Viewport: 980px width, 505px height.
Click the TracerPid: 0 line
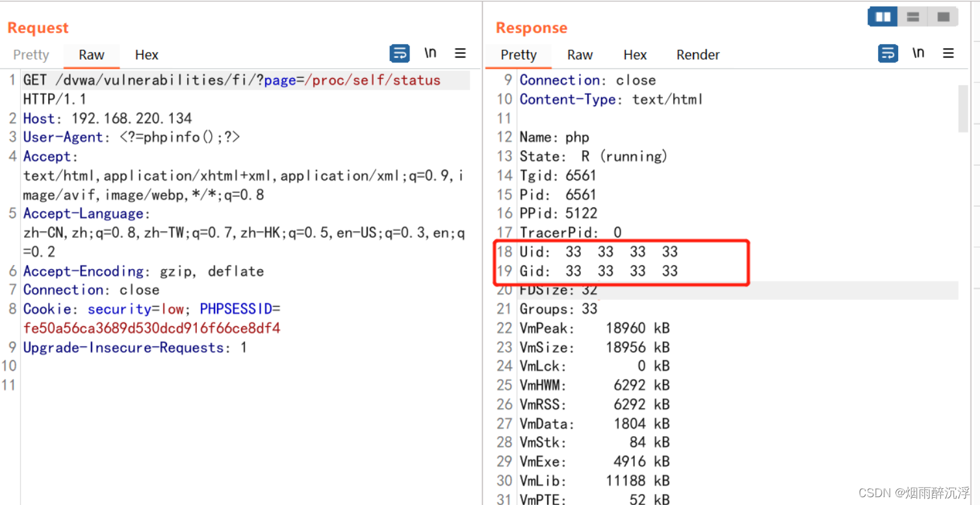571,232
